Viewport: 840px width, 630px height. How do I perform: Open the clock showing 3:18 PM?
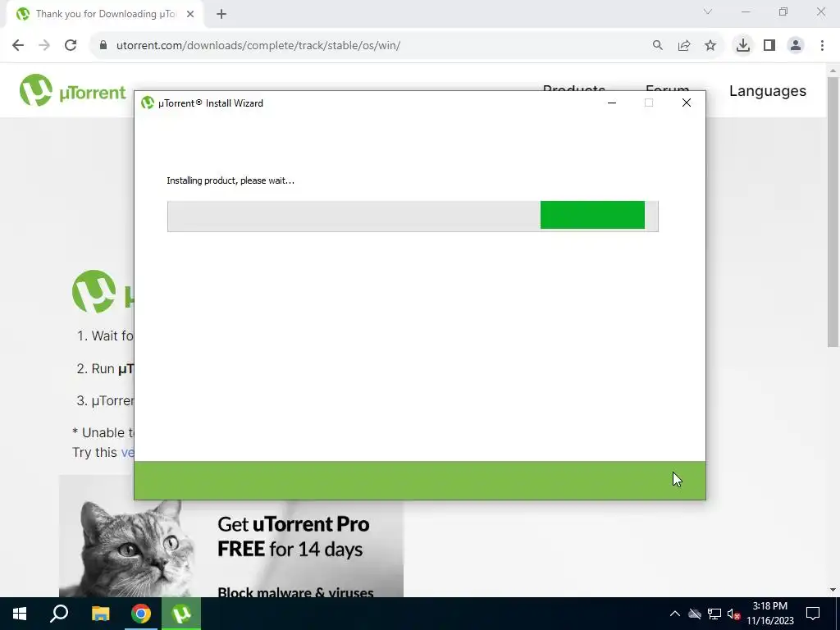point(770,614)
